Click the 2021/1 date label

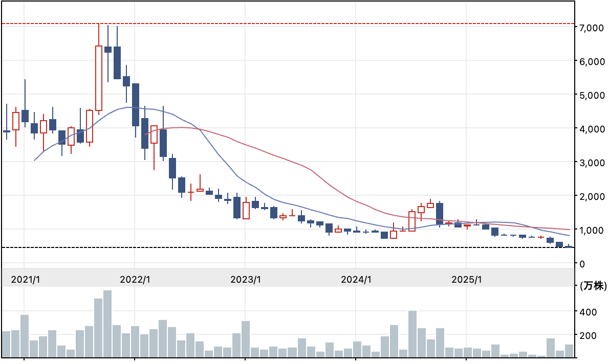point(25,280)
